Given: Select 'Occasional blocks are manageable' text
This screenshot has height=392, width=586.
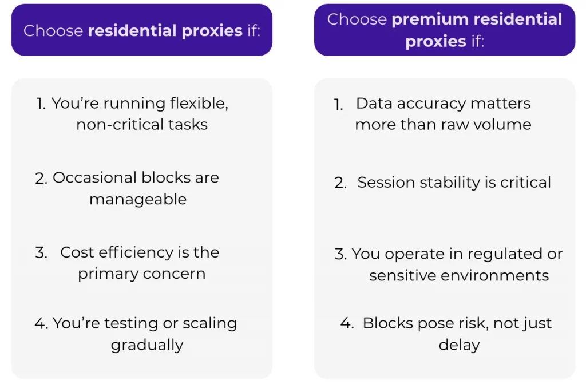Looking at the screenshot, I should 137,188.
